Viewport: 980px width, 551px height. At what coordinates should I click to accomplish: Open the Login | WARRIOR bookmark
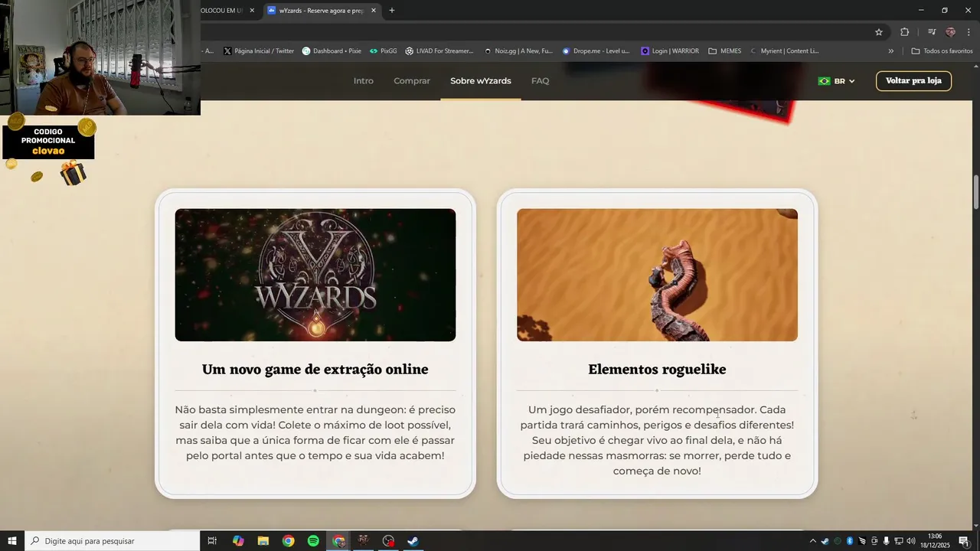coord(670,51)
